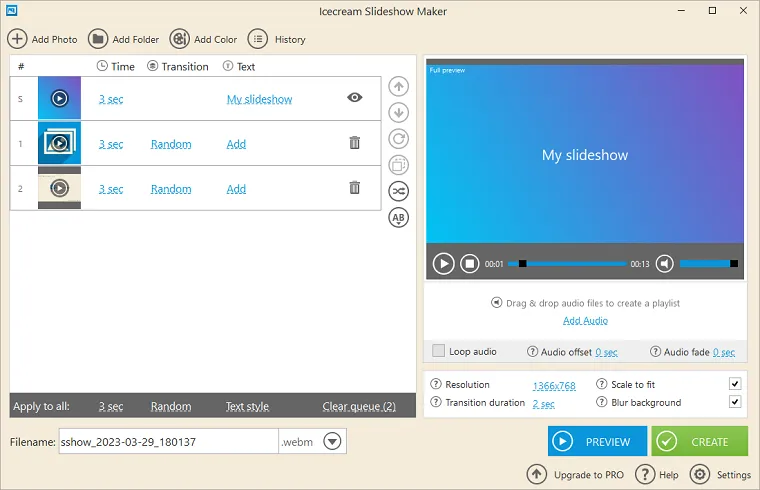
Task: Click the Audio offset help icon
Action: (532, 351)
